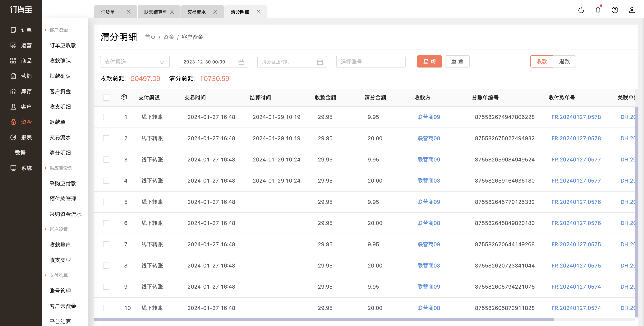Open the 商品 grid icon
This screenshot has height=326, width=644.
click(13, 61)
